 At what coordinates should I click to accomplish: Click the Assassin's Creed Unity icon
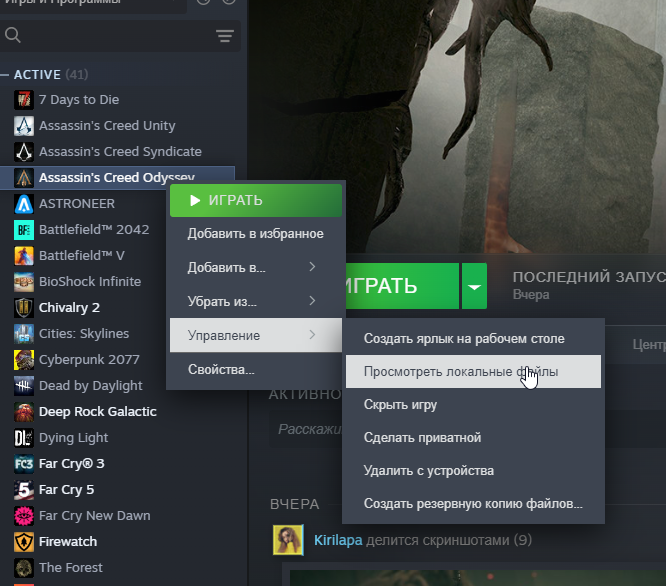pyautogui.click(x=24, y=126)
